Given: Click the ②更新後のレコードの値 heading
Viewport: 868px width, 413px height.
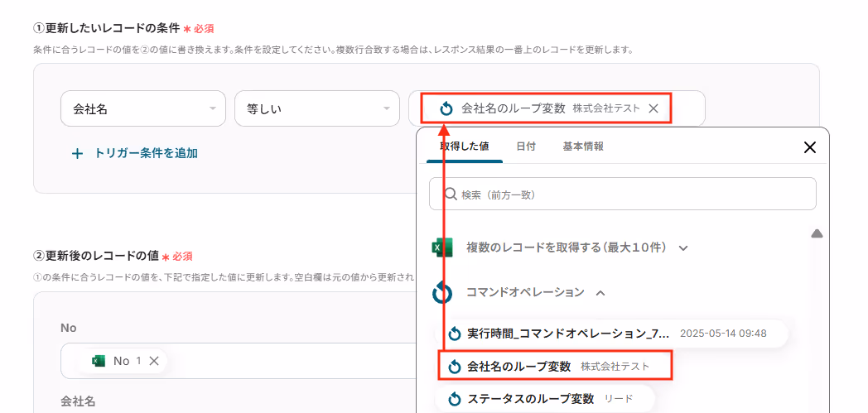Looking at the screenshot, I should pyautogui.click(x=96, y=256).
